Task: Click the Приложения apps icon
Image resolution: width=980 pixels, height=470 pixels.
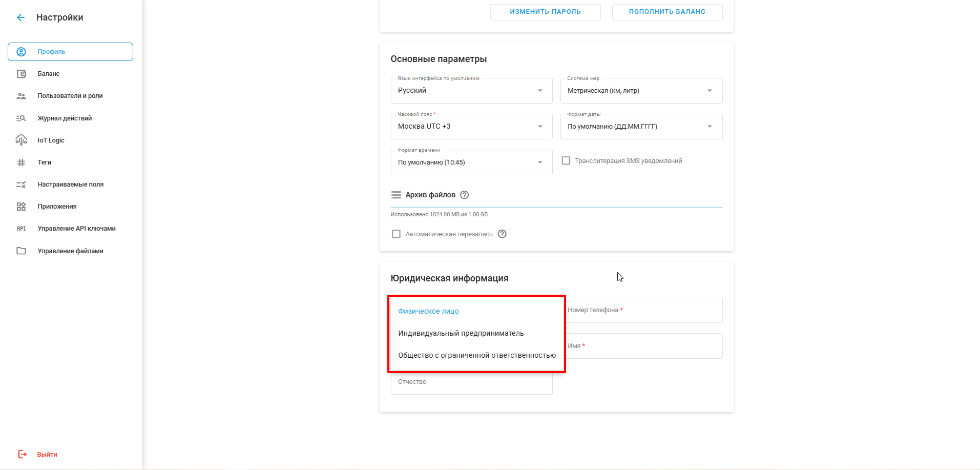Action: point(21,207)
